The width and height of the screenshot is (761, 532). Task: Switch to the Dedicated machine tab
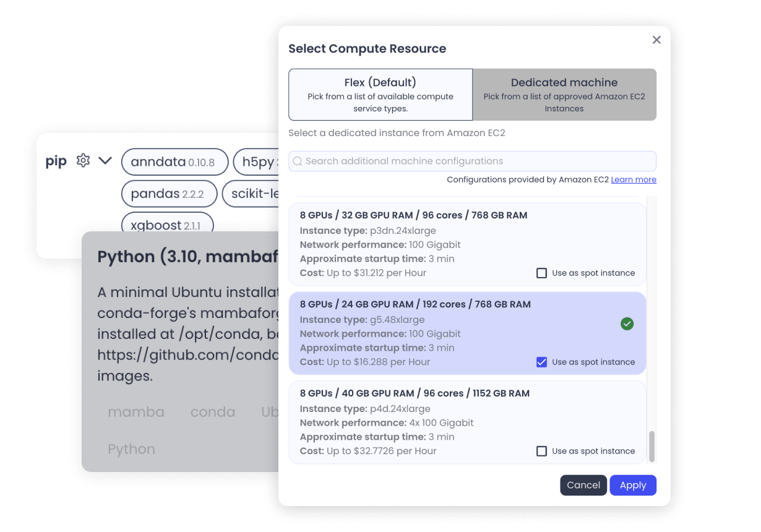(x=564, y=94)
